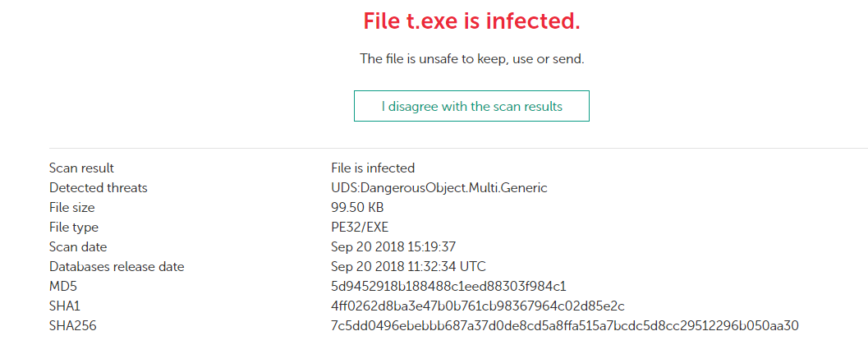
Task: Click the 'File t.exe is infected.' heading
Action: [x=471, y=22]
